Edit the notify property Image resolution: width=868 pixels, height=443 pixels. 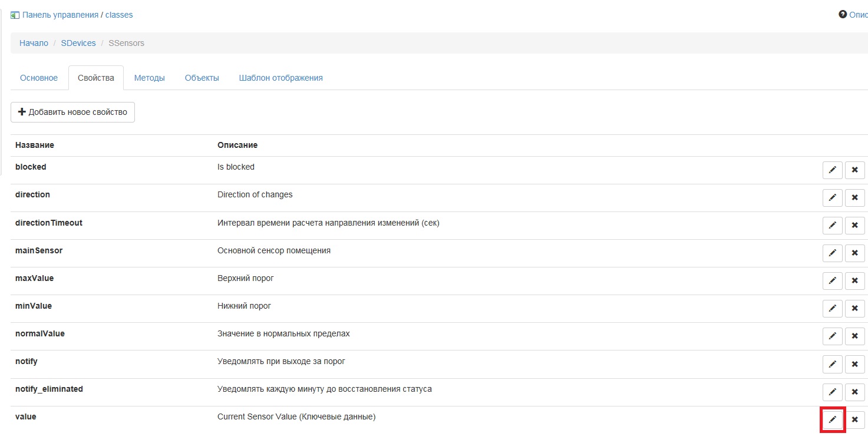832,364
